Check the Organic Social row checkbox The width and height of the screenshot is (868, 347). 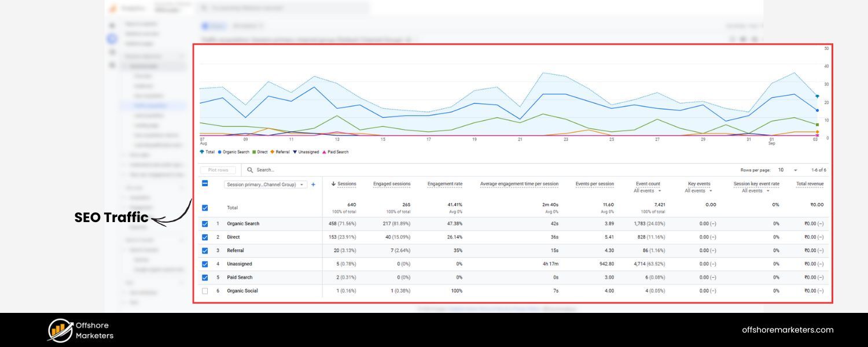pyautogui.click(x=204, y=290)
